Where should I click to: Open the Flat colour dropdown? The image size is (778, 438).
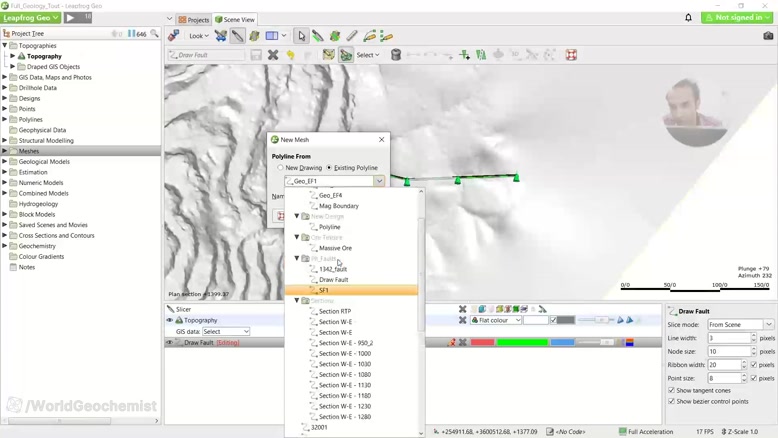click(x=496, y=320)
